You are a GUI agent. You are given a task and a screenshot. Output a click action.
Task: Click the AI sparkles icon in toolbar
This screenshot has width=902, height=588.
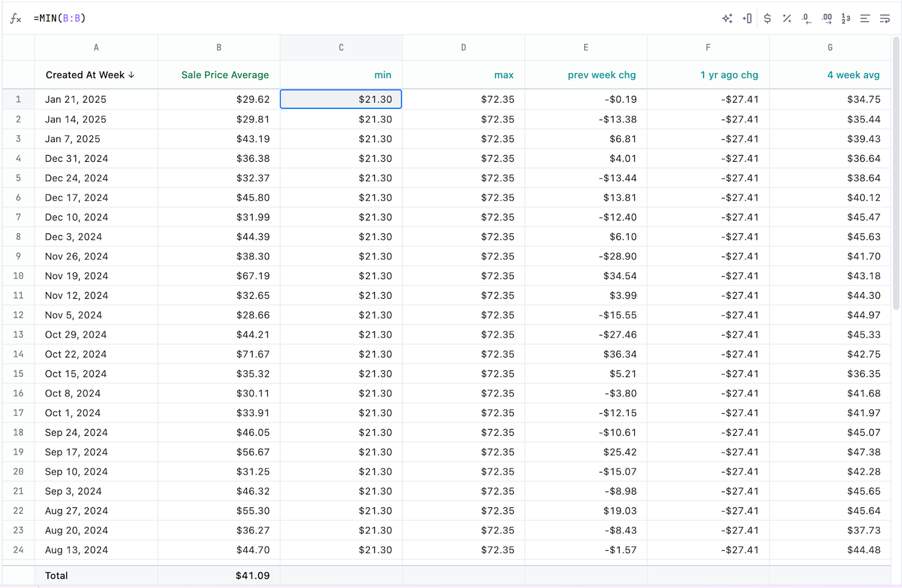point(727,18)
